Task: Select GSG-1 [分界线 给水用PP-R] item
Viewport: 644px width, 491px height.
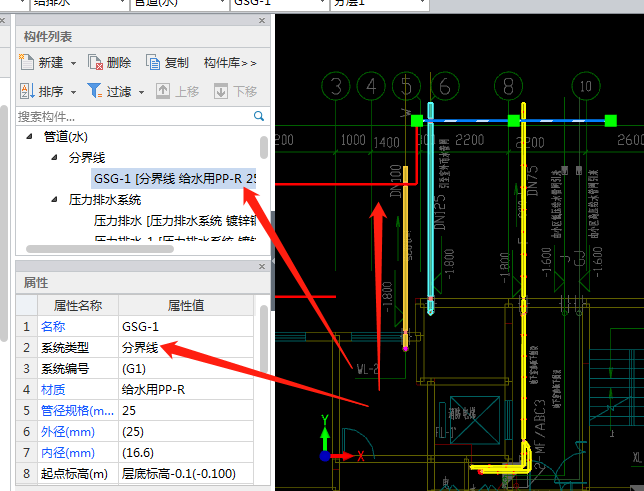Action: tap(174, 179)
